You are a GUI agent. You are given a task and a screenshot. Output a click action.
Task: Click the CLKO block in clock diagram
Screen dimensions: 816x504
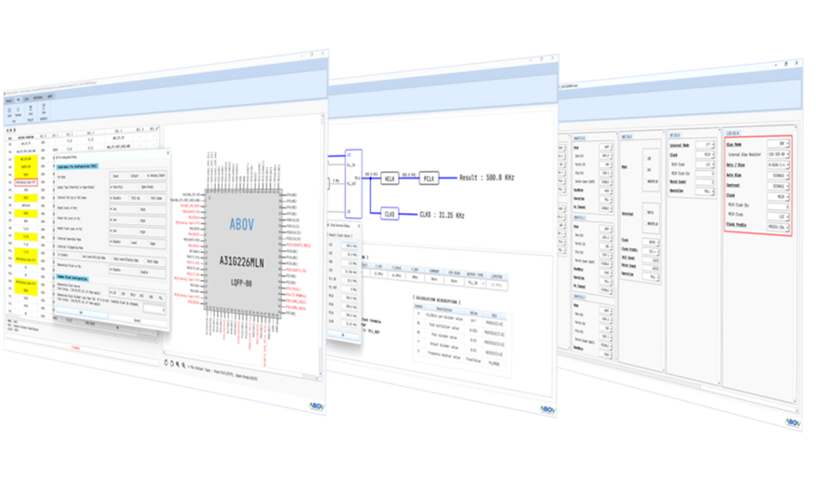390,214
